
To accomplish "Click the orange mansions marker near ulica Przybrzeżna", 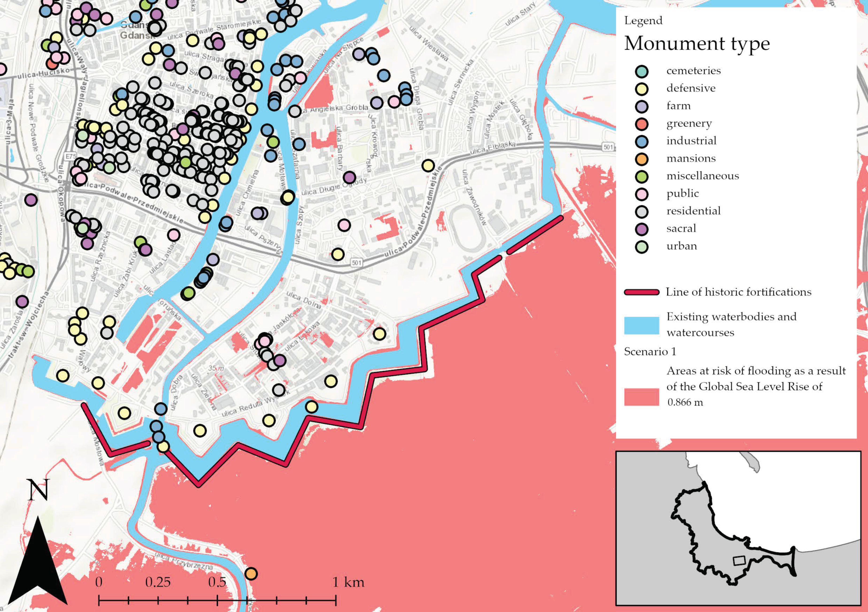I will point(251,573).
